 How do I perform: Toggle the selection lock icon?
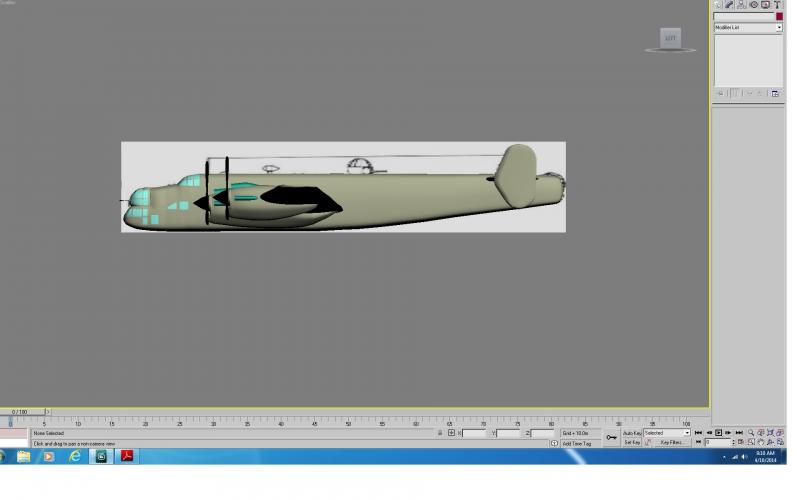coord(440,433)
